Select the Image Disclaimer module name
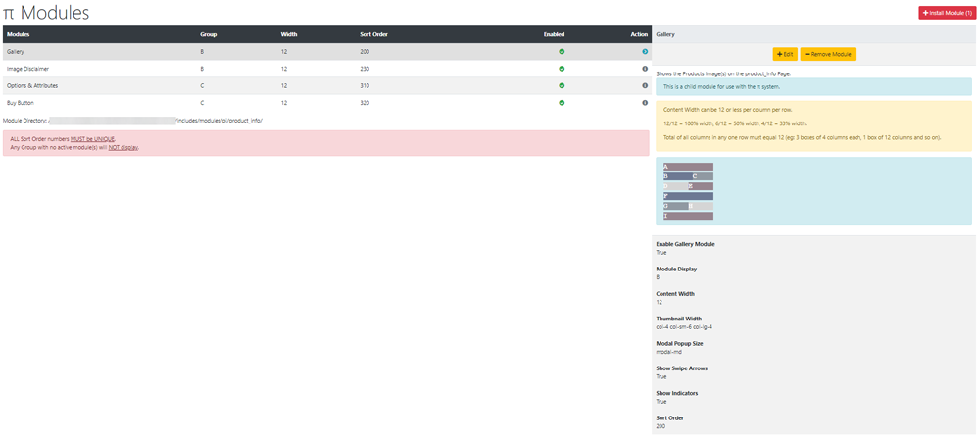The width and height of the screenshot is (980, 441). pyautogui.click(x=27, y=68)
